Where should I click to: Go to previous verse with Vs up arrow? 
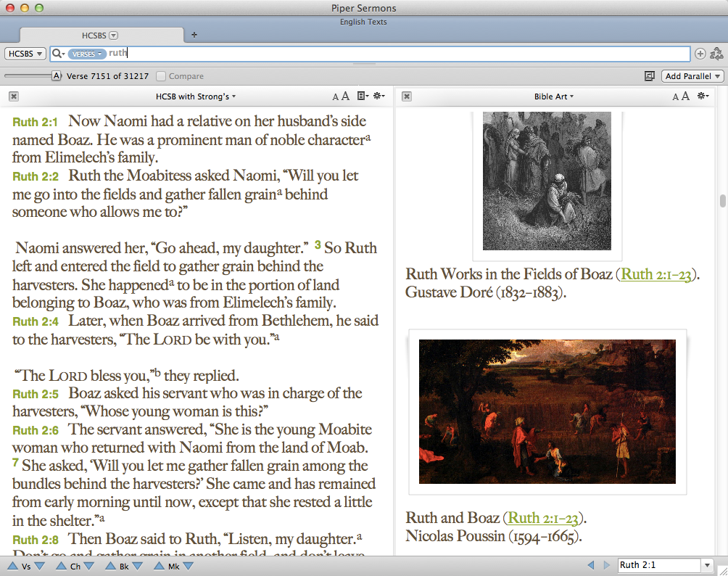coord(12,566)
